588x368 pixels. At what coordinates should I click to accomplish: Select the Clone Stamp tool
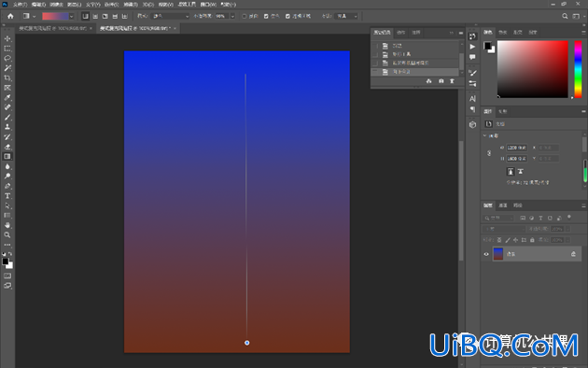(x=7, y=127)
